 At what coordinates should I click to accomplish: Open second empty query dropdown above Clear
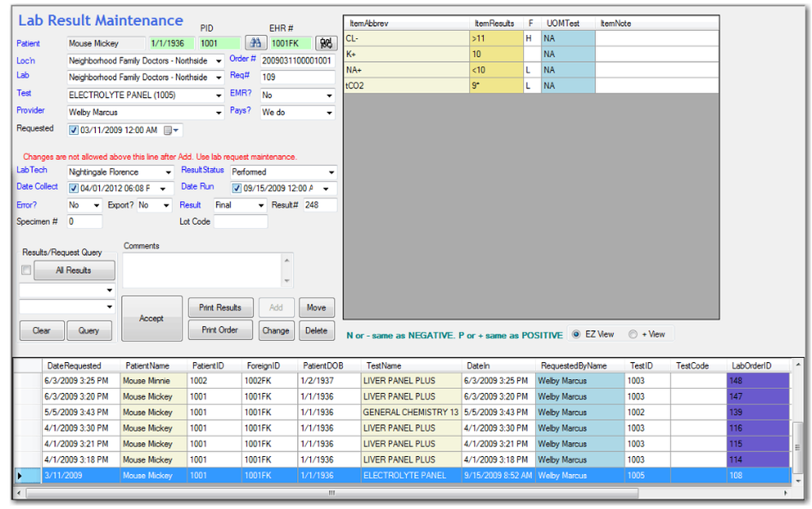110,307
